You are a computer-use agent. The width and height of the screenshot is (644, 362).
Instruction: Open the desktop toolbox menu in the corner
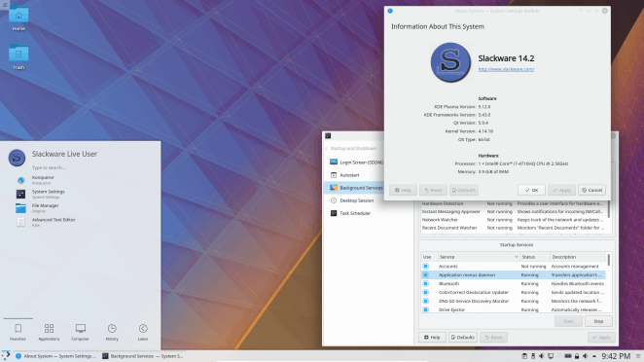click(5, 5)
